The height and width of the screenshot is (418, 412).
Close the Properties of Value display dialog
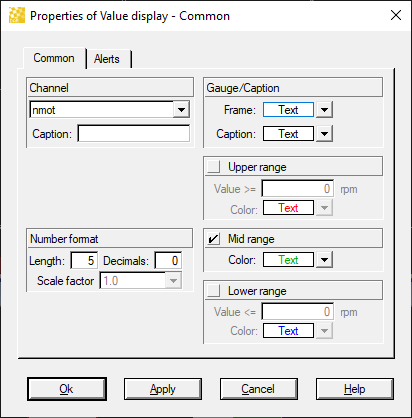[396, 15]
